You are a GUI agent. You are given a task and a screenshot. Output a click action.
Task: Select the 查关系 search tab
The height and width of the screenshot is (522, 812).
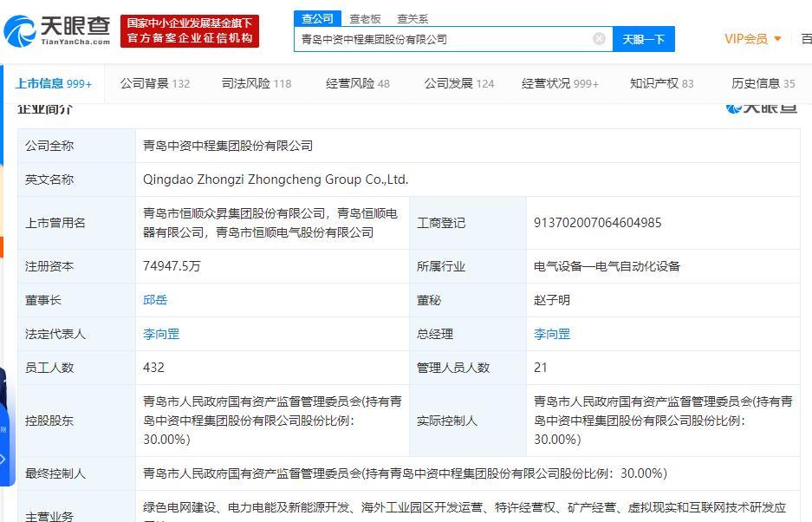[412, 19]
